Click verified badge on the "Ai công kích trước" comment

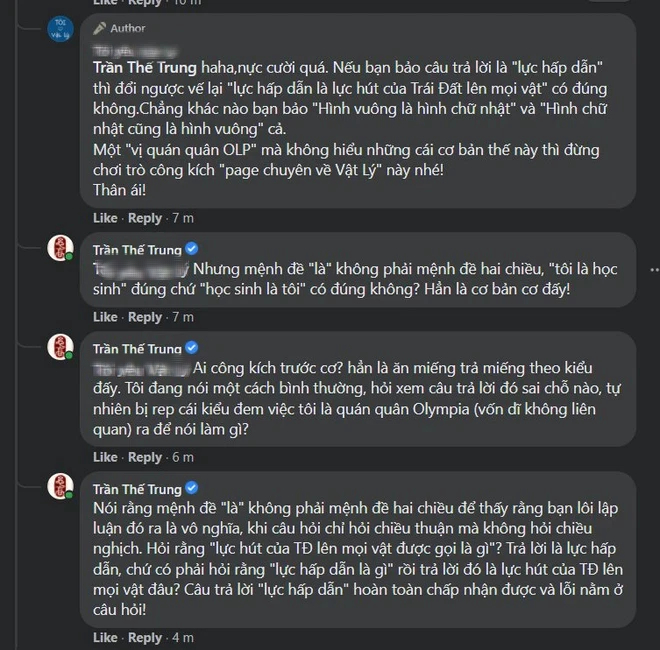click(x=191, y=348)
